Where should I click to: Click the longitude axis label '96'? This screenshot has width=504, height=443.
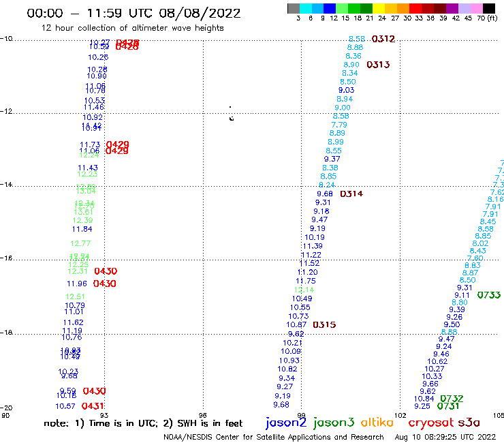click(x=203, y=415)
